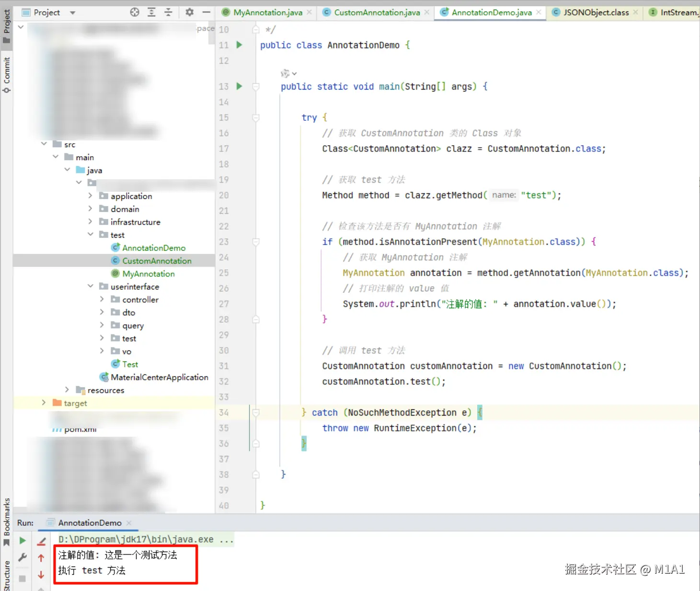Open the Project tool window from the sidebar

coord(6,26)
